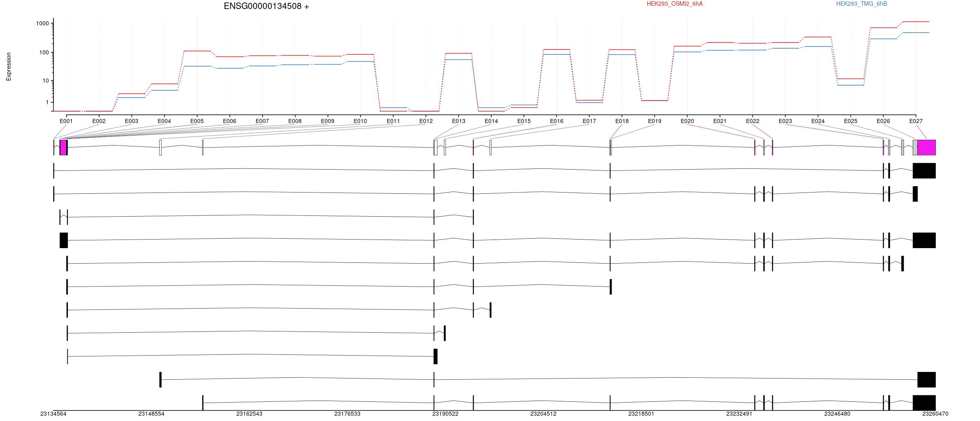Viewport: 980px width, 421px height.
Task: Click exon label E007
Action: point(262,121)
